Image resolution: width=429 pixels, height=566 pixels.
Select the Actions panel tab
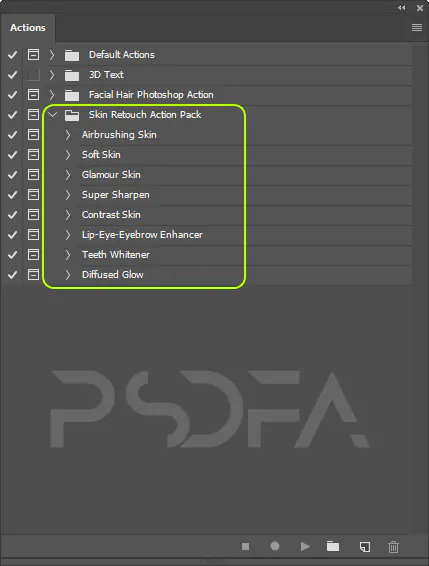click(x=28, y=28)
